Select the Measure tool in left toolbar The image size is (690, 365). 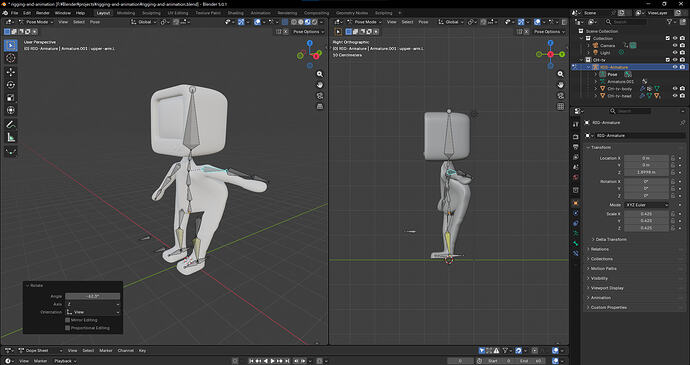pyautogui.click(x=11, y=138)
